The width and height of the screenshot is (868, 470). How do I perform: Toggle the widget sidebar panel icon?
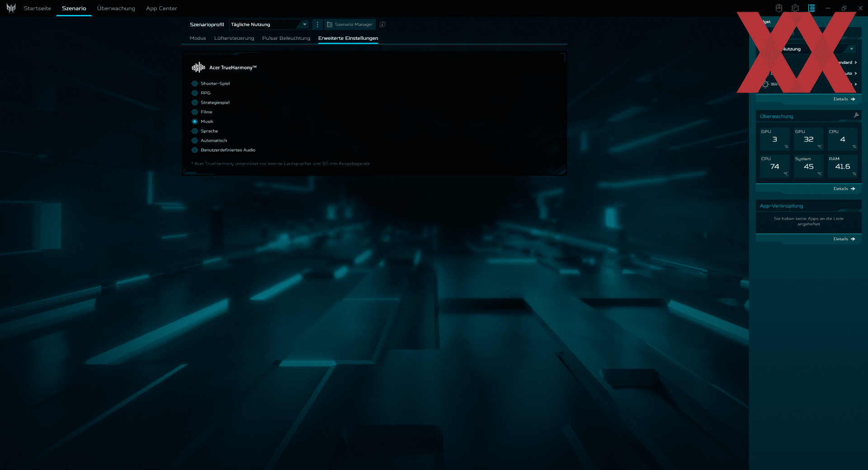(811, 8)
